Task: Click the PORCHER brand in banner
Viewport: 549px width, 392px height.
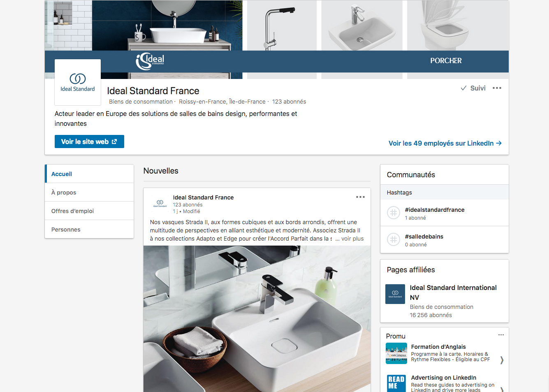Action: click(446, 60)
